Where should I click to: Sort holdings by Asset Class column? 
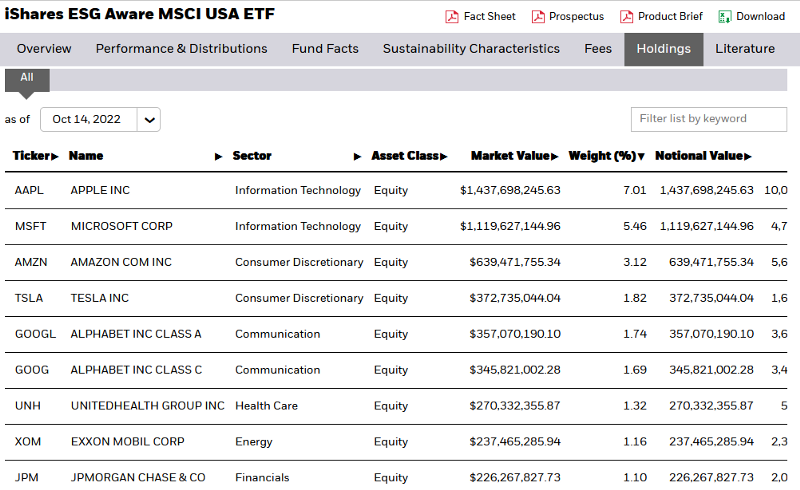[409, 156]
